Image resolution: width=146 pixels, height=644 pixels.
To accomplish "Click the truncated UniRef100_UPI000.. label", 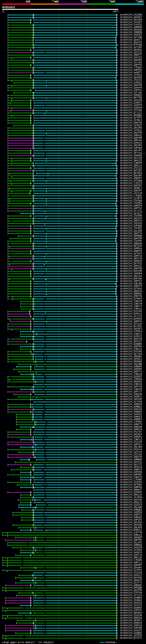I will 132,153.
